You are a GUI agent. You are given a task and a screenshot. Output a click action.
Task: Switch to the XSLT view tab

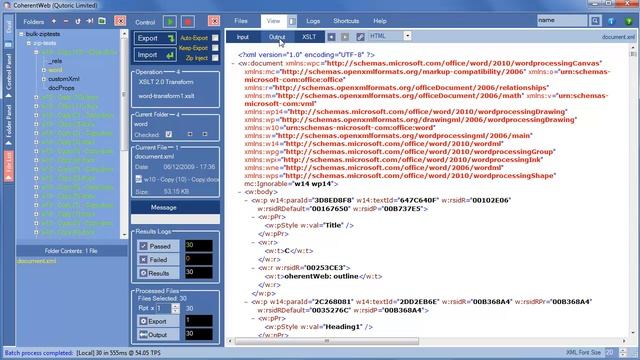309,37
